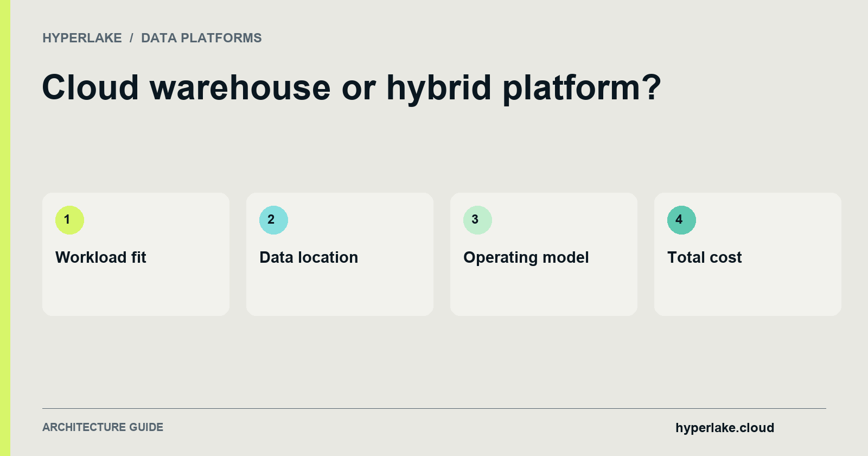Click the HYPERLAKE breadcrumb text
868x456 pixels.
point(82,38)
